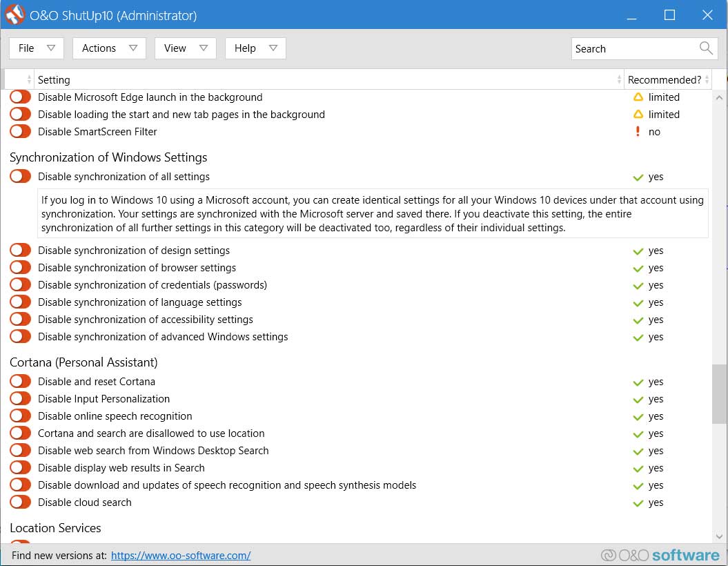This screenshot has height=566, width=728.
Task: Toggle Disable synchronization of design settings
Action: click(21, 251)
